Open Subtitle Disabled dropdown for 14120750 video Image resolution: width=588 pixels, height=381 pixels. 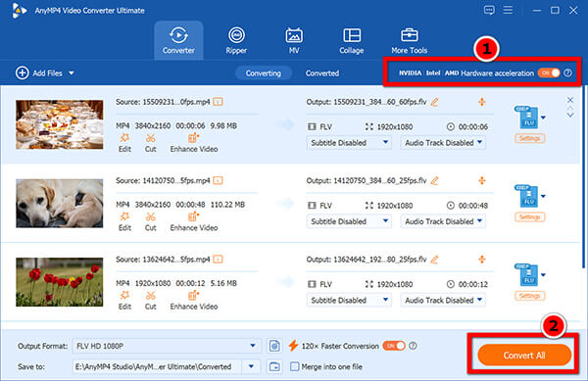[349, 221]
